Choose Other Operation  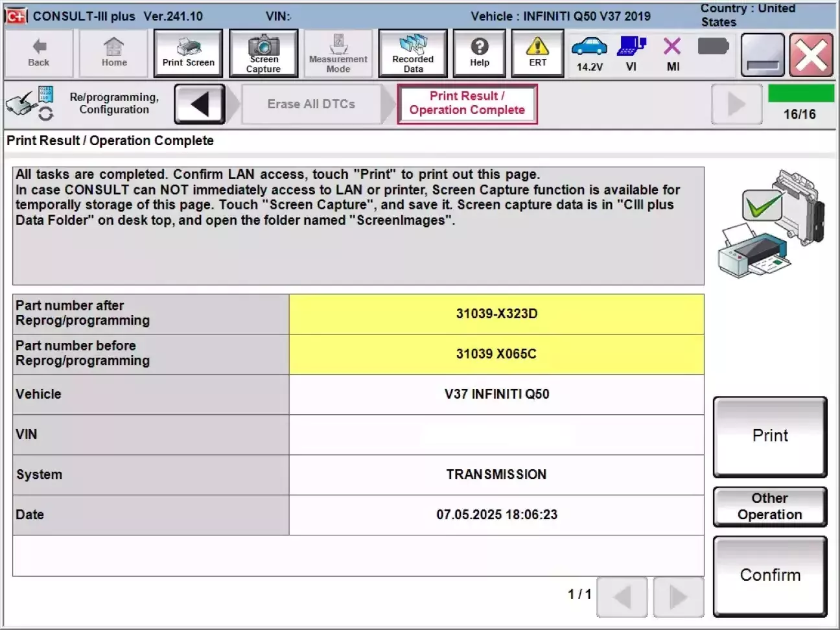point(770,506)
